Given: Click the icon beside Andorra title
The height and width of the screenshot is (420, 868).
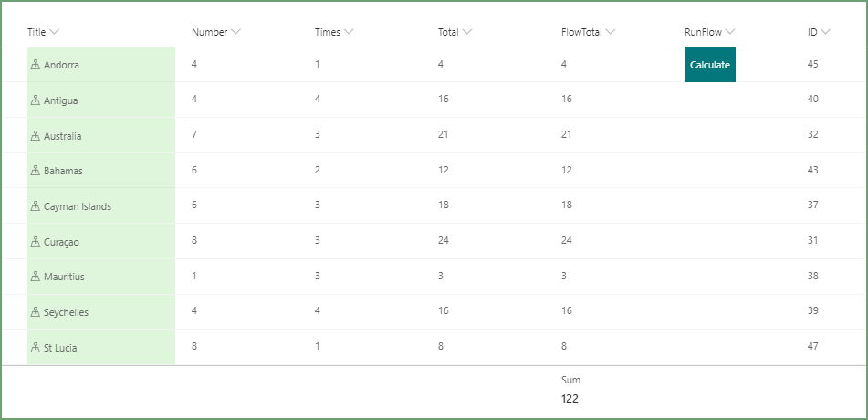Looking at the screenshot, I should click(x=36, y=65).
